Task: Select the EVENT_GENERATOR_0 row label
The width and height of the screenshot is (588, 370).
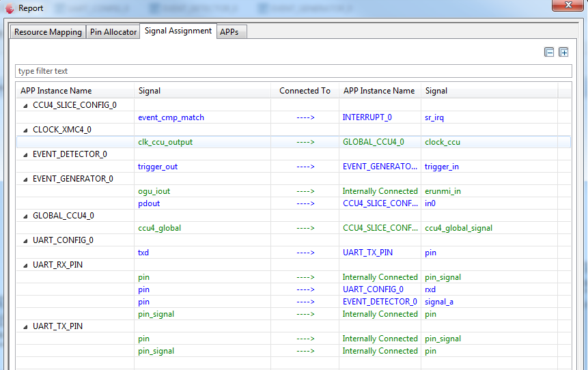Action: tap(73, 179)
